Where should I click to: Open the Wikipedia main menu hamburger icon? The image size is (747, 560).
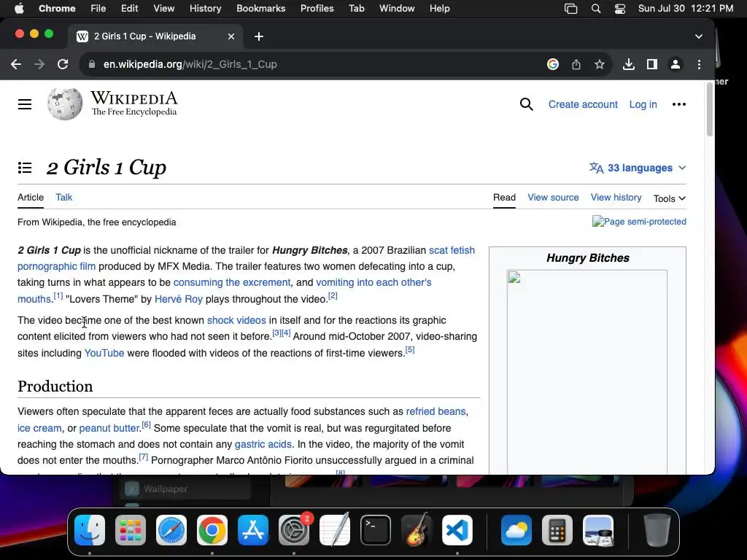click(25, 104)
